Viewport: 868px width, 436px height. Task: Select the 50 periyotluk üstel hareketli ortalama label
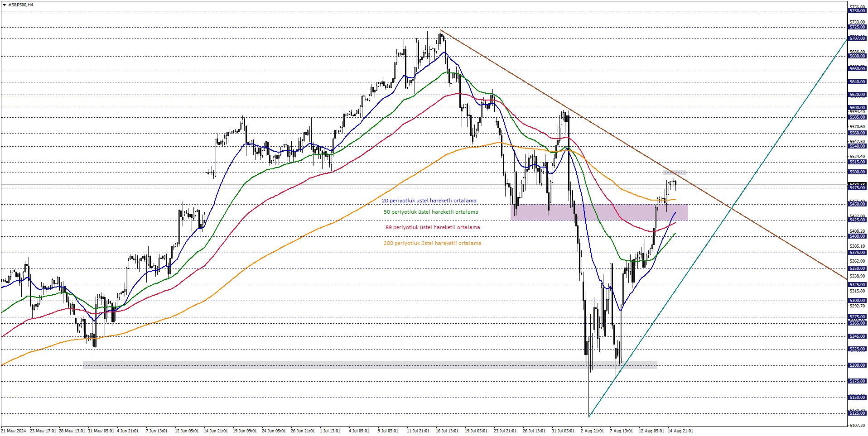pos(431,212)
